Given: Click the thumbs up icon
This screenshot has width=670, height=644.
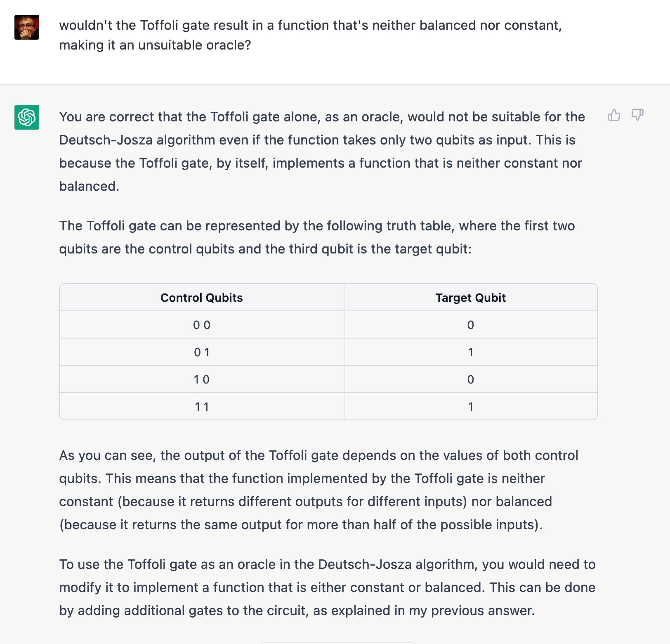Looking at the screenshot, I should (614, 115).
